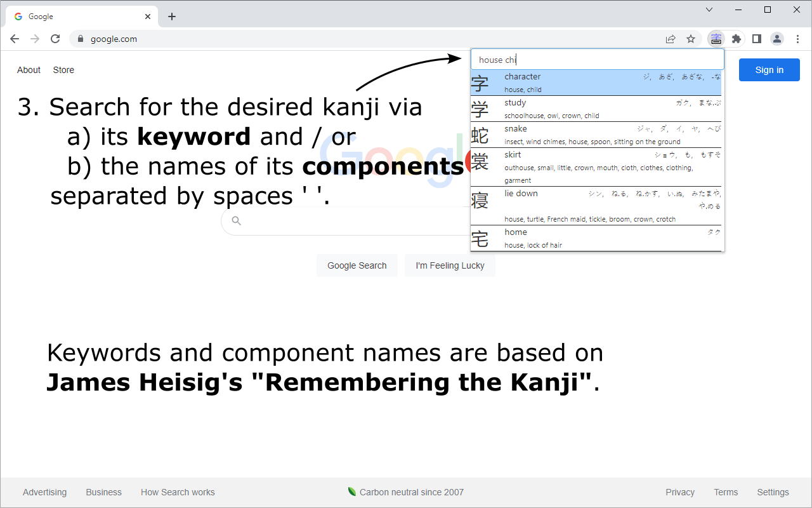Image resolution: width=812 pixels, height=508 pixels.
Task: Open the tab search chevron
Action: click(709, 10)
